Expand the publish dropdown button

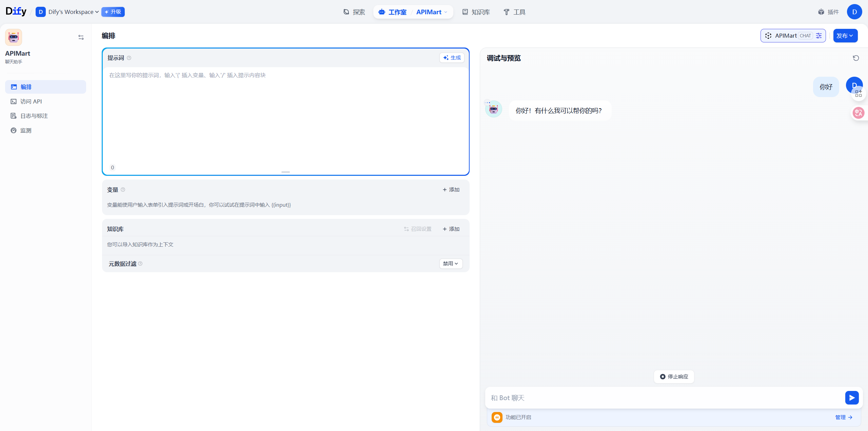tap(845, 36)
